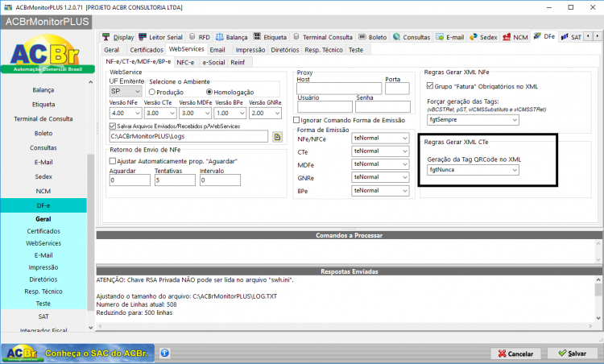Open the Consultas tab globe icon
This screenshot has height=364, width=604.
396,37
